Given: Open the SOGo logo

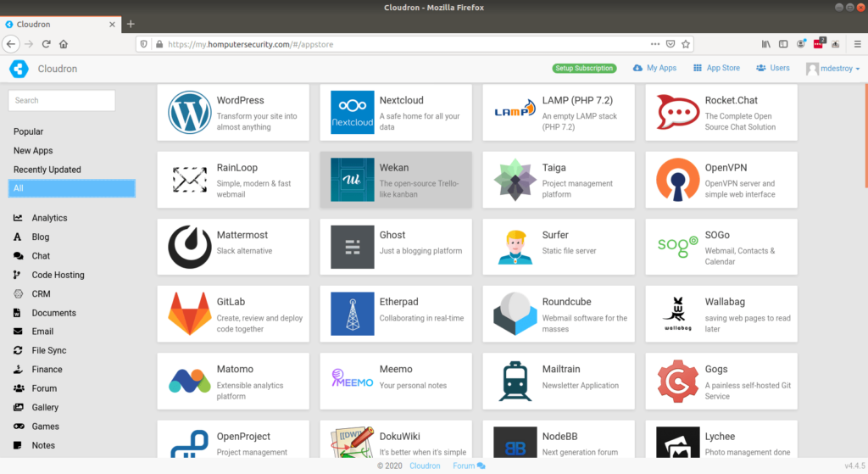Looking at the screenshot, I should pyautogui.click(x=677, y=247).
